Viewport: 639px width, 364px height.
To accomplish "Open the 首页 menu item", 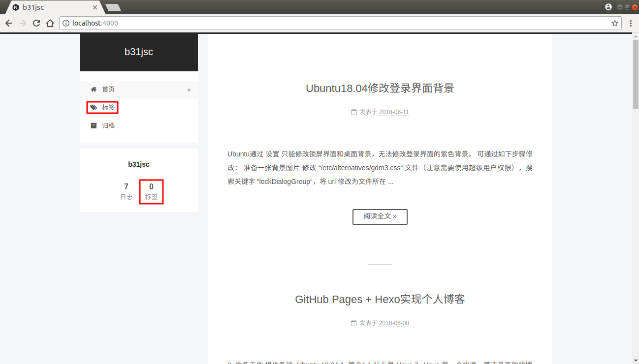I will (139, 90).
